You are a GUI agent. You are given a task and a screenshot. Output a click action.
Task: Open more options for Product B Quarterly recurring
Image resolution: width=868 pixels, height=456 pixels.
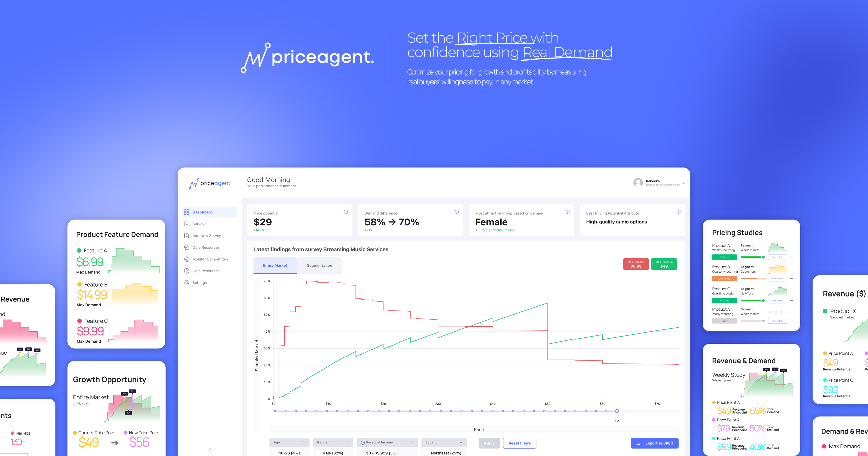coord(791,279)
